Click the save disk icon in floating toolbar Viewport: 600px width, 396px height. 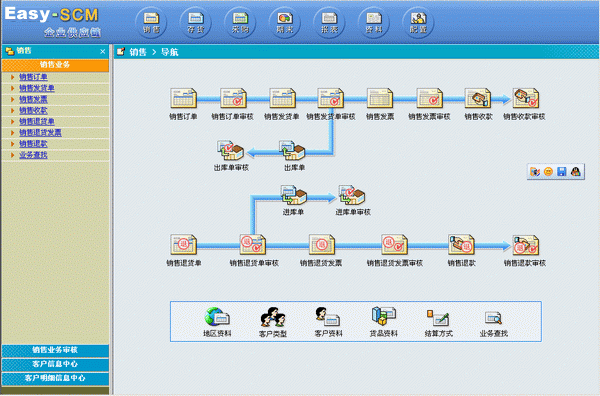point(561,172)
